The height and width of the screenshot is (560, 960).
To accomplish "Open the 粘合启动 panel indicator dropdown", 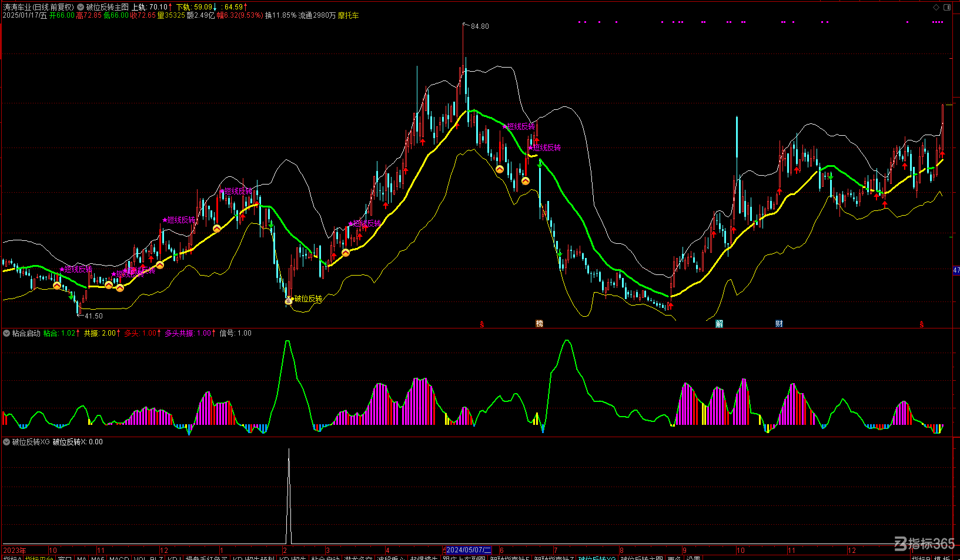I will (x=6, y=333).
